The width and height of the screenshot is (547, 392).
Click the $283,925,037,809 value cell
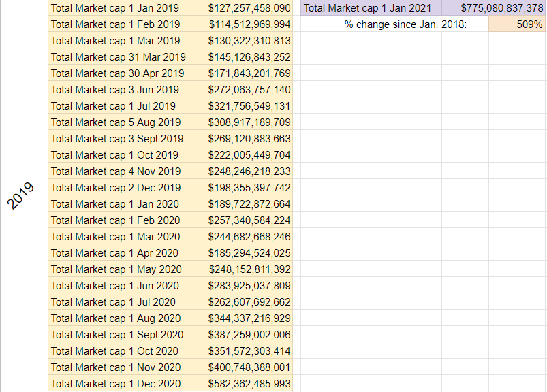(240, 285)
